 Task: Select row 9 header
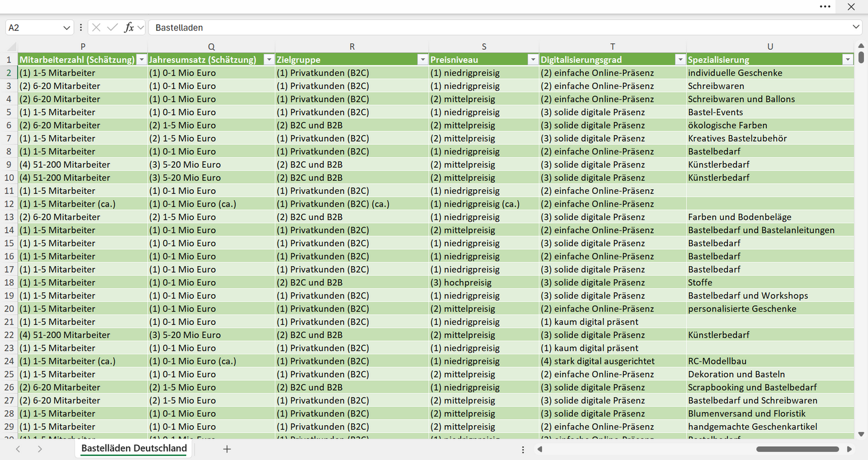click(9, 165)
